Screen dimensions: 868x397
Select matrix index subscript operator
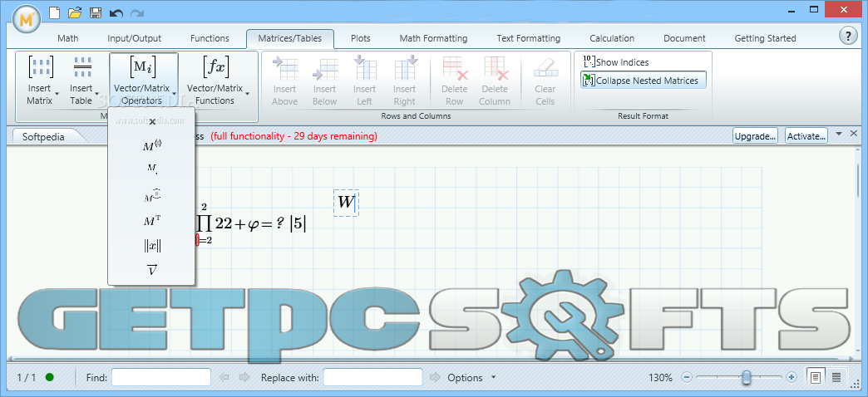[152, 169]
